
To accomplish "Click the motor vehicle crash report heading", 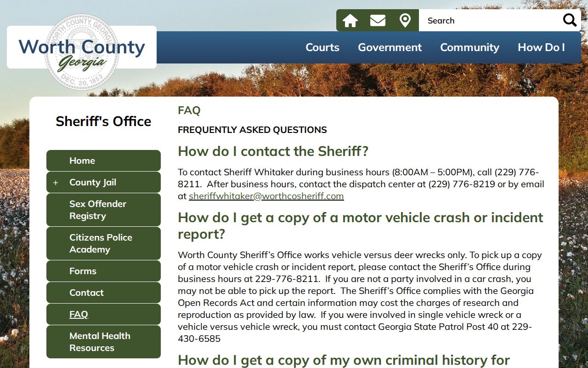I will (x=361, y=225).
